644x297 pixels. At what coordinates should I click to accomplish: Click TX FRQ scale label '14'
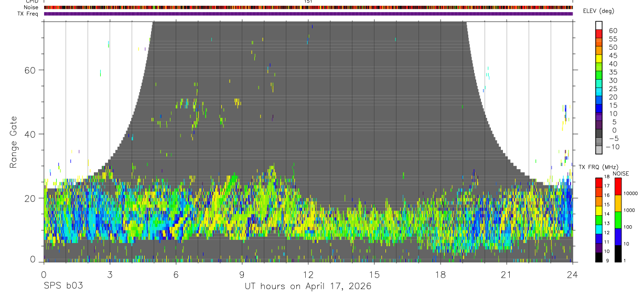[x=607, y=214]
